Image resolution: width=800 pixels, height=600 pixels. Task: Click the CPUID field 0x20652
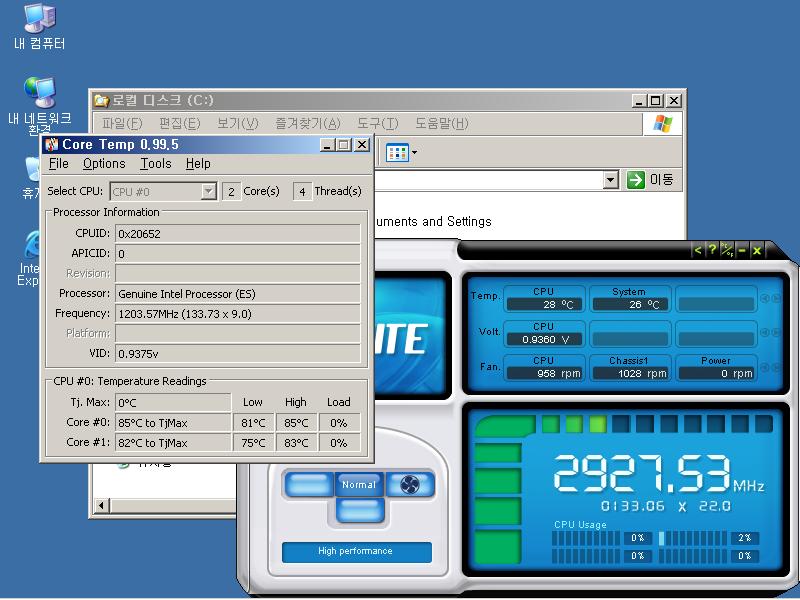tap(238, 234)
